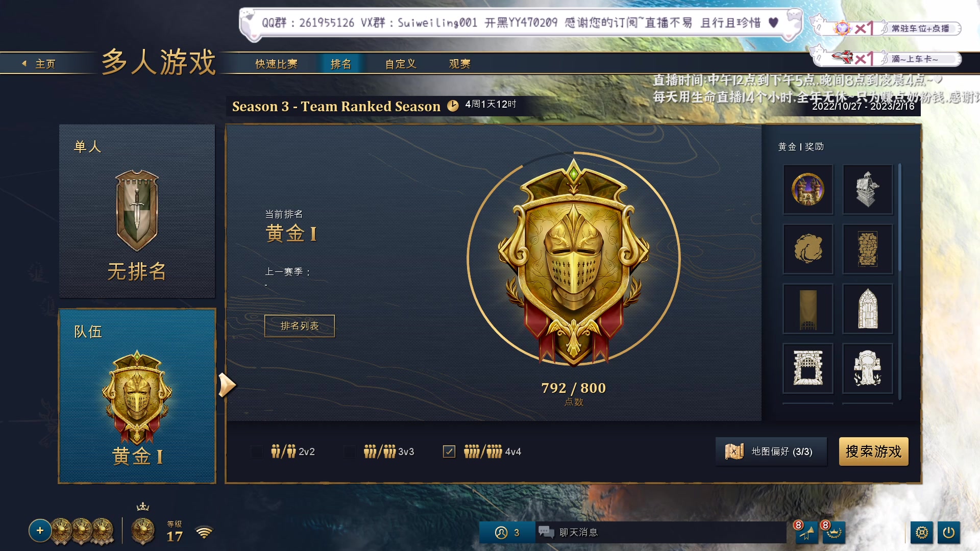Select the castle portrait reward icon
The height and width of the screenshot is (551, 980).
pos(808,189)
